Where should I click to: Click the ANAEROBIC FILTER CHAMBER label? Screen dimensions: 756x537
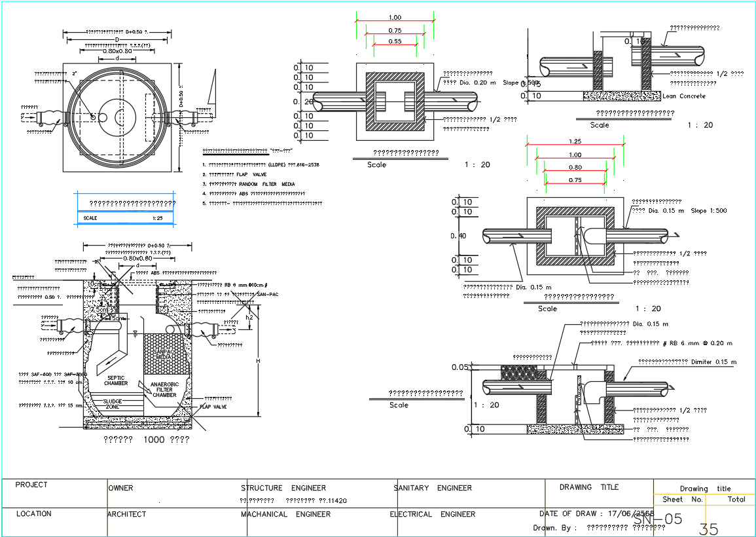coord(166,390)
